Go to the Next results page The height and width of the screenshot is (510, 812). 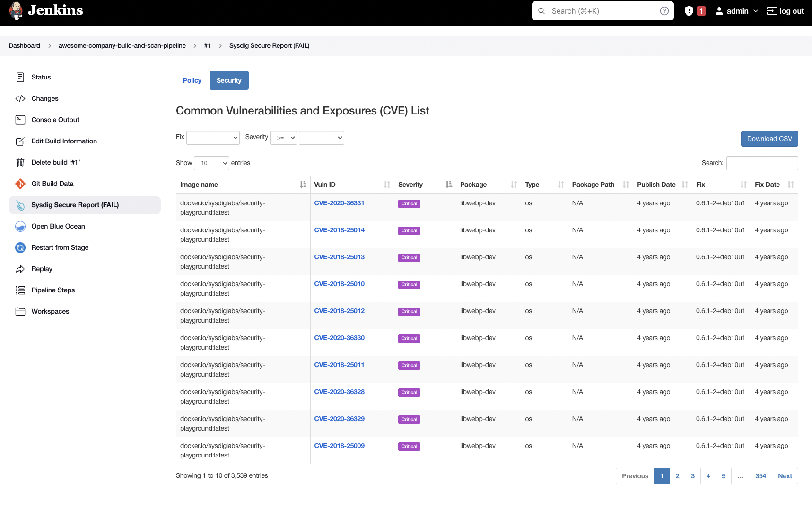click(x=785, y=476)
